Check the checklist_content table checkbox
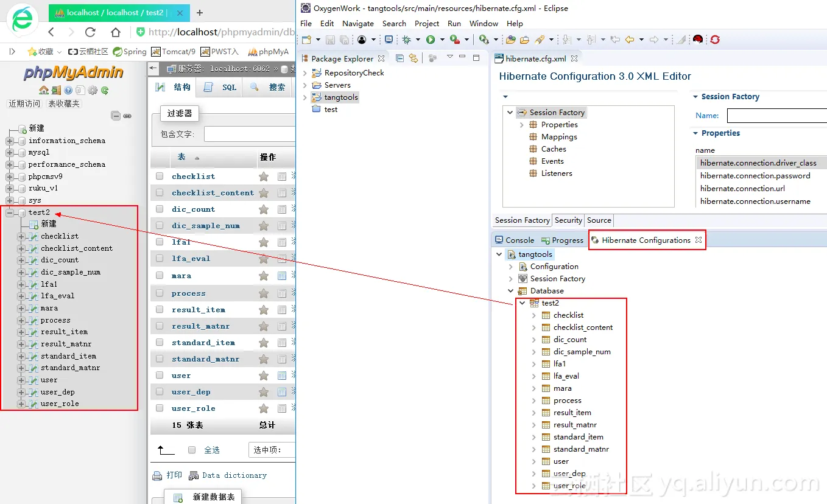The height and width of the screenshot is (504, 827). pyautogui.click(x=160, y=193)
